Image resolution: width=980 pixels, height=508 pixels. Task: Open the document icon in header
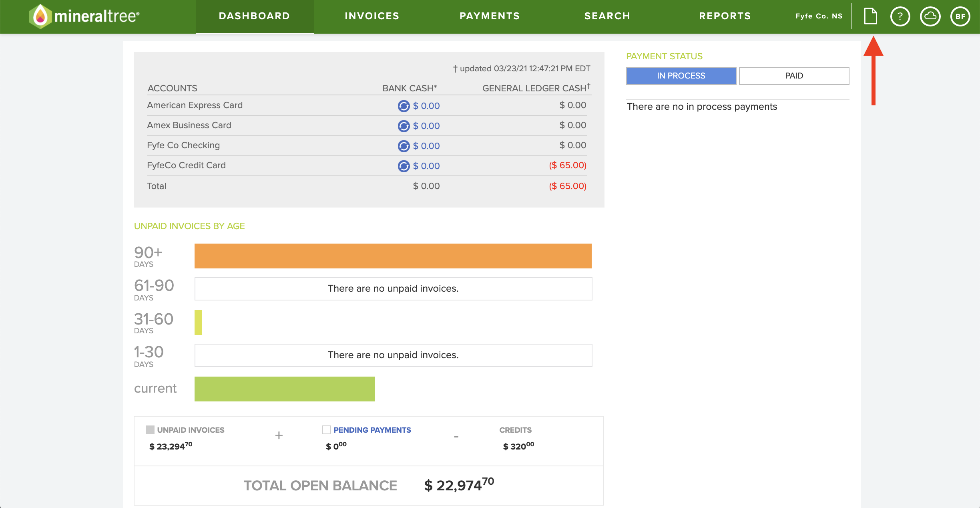pos(870,16)
